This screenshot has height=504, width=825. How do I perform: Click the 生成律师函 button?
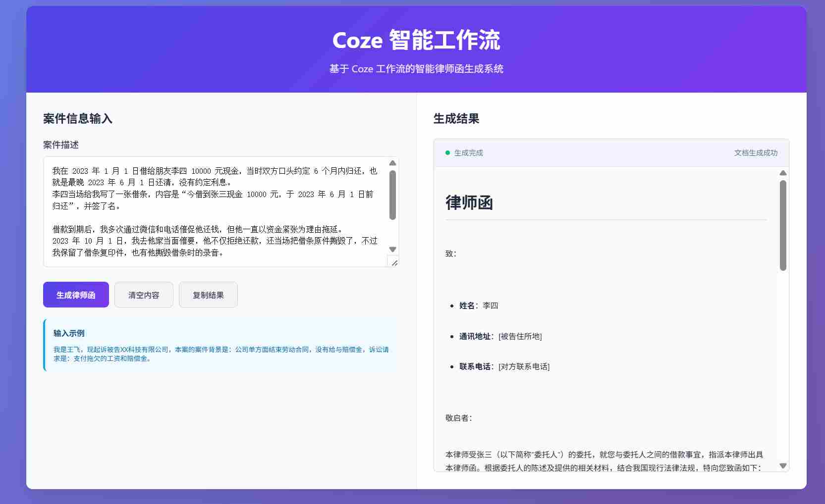[x=76, y=295]
